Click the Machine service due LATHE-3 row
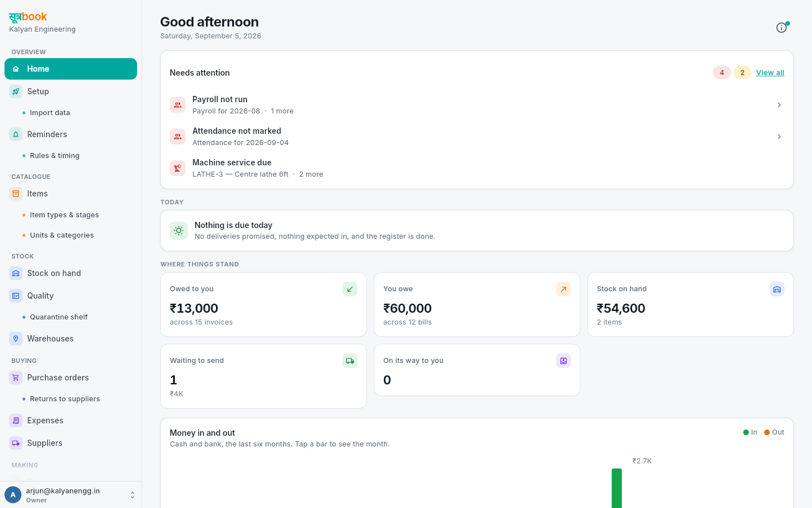The height and width of the screenshot is (508, 812). click(477, 168)
